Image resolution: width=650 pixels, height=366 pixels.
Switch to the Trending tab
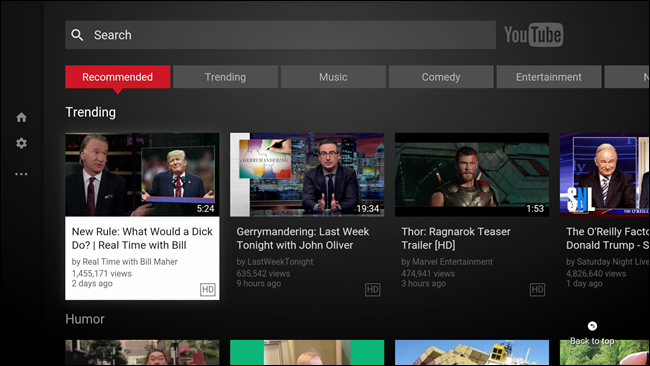pos(226,77)
